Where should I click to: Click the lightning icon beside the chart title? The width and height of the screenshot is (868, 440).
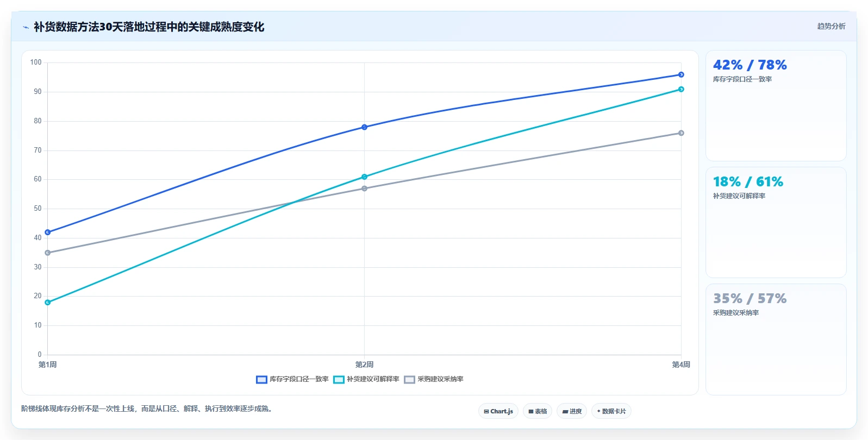(26, 27)
